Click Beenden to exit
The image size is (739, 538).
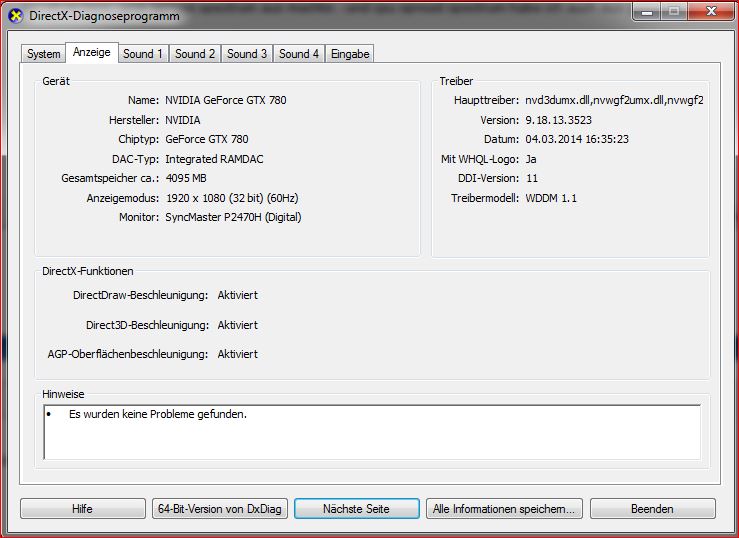[x=652, y=509]
